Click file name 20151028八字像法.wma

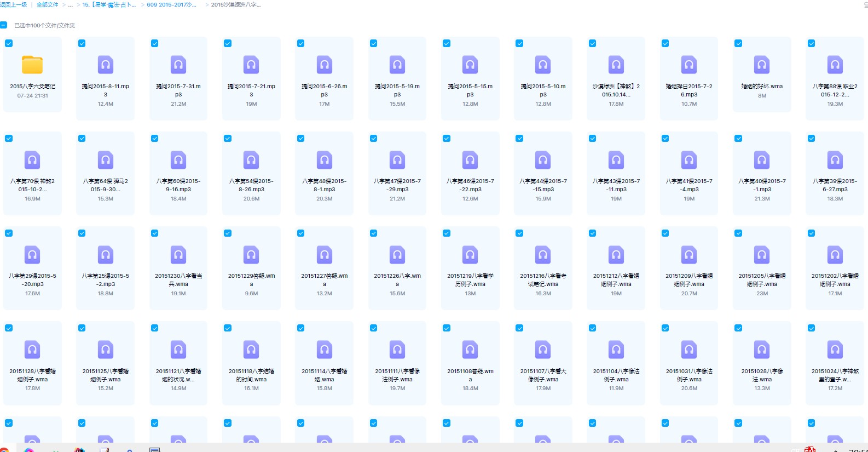[762, 375]
